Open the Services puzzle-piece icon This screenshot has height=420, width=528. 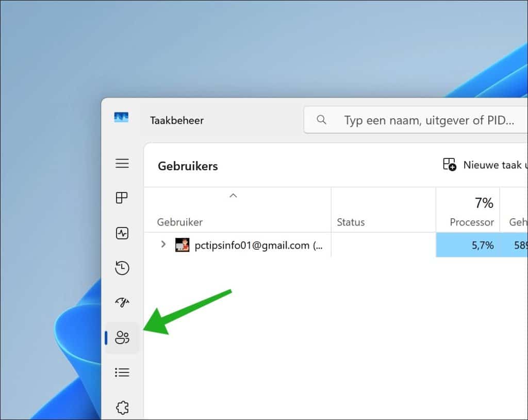[122, 407]
